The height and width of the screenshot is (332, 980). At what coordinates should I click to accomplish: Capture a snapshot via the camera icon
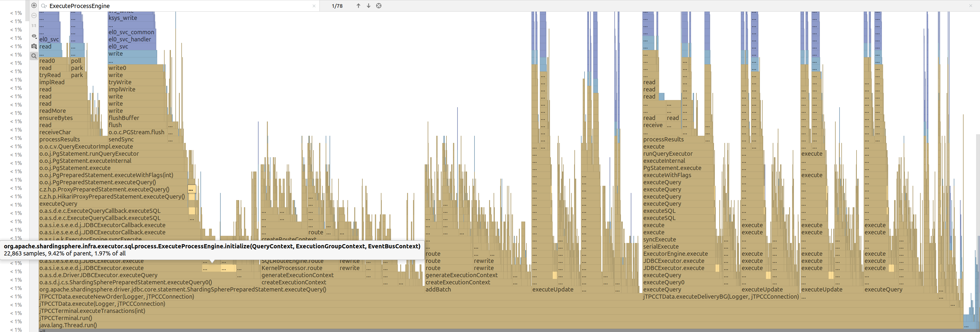[33, 46]
